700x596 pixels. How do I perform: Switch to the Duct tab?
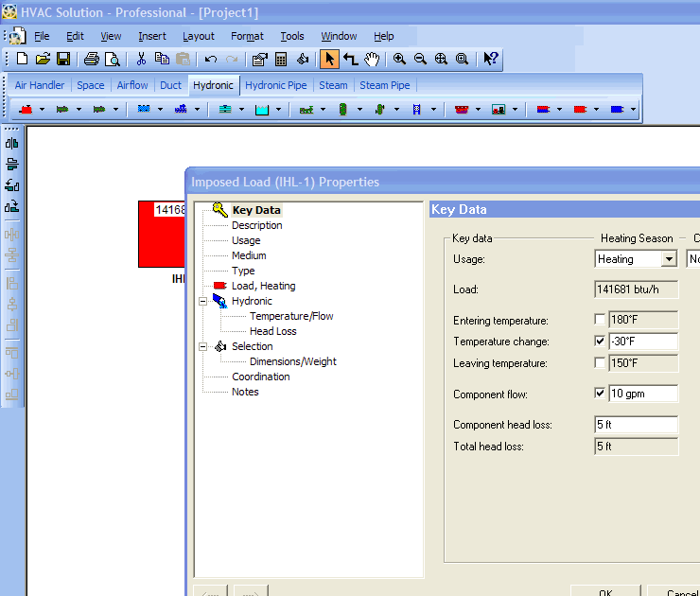tap(170, 85)
